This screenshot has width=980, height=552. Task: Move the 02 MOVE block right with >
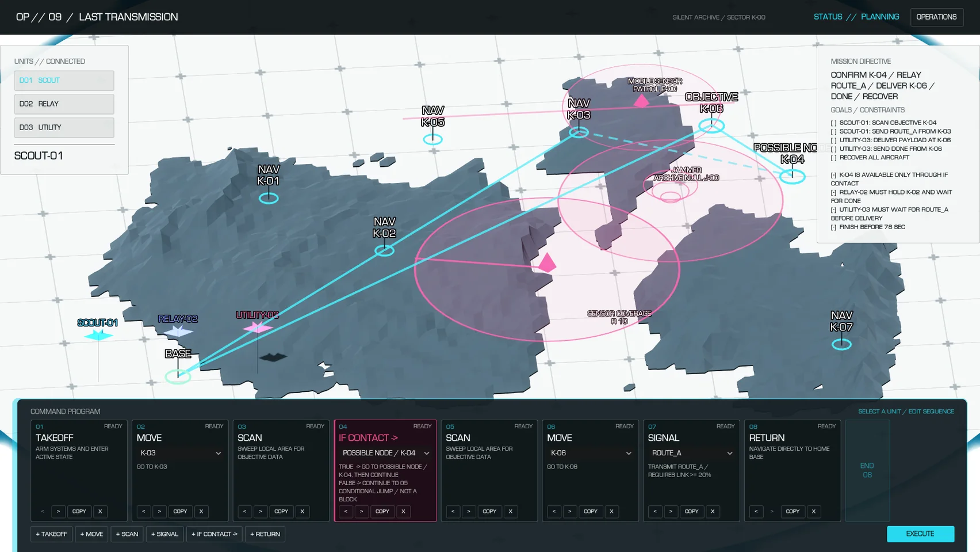159,511
